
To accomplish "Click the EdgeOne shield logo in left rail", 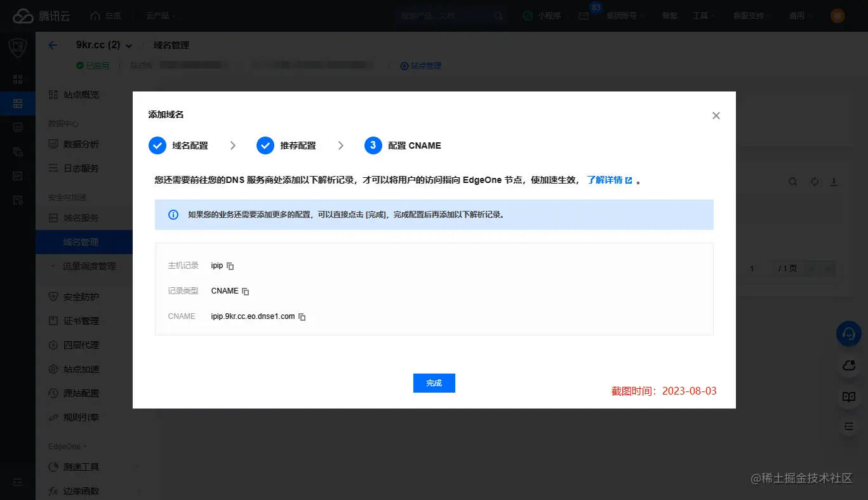I will [17, 48].
